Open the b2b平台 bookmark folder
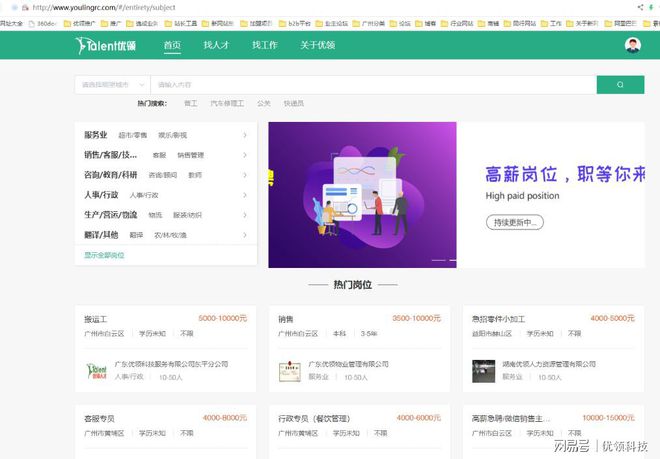The image size is (660, 459). click(295, 24)
